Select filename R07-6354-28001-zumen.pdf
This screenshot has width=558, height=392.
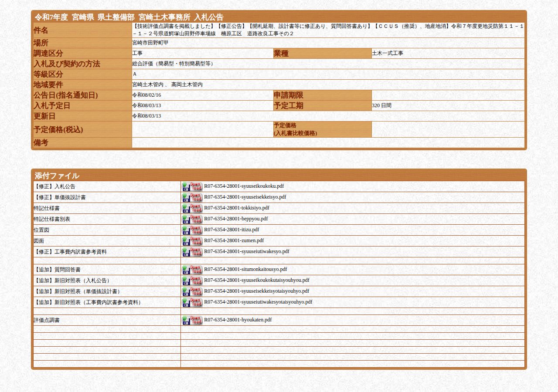click(234, 240)
